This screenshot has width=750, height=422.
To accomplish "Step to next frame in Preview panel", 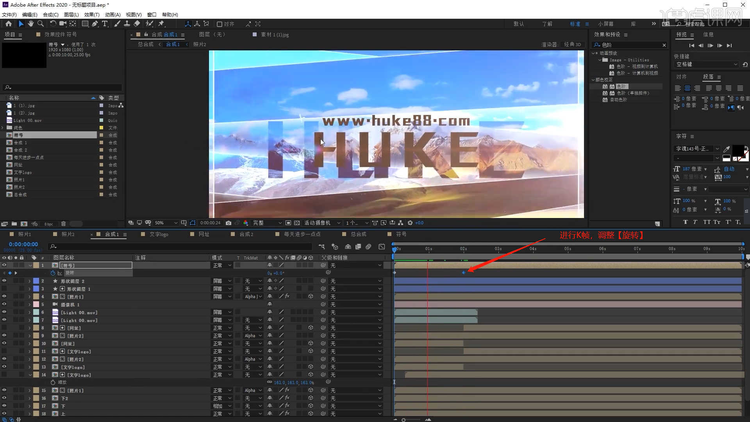I will pos(720,45).
